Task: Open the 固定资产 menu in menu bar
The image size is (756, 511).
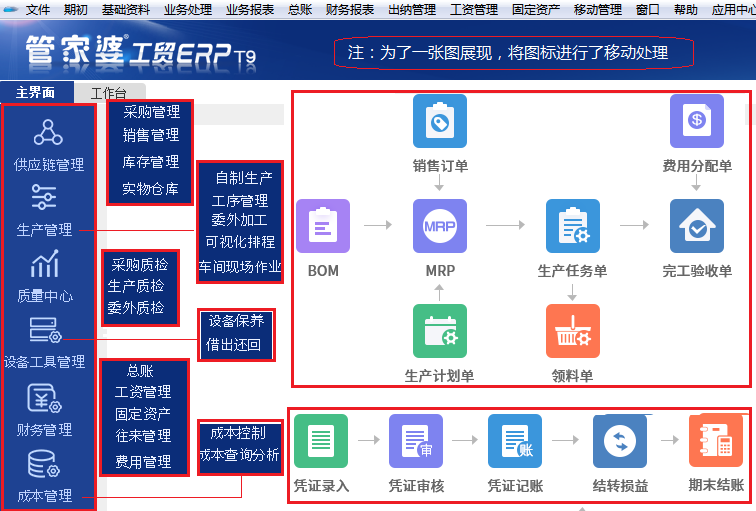Action: (536, 10)
